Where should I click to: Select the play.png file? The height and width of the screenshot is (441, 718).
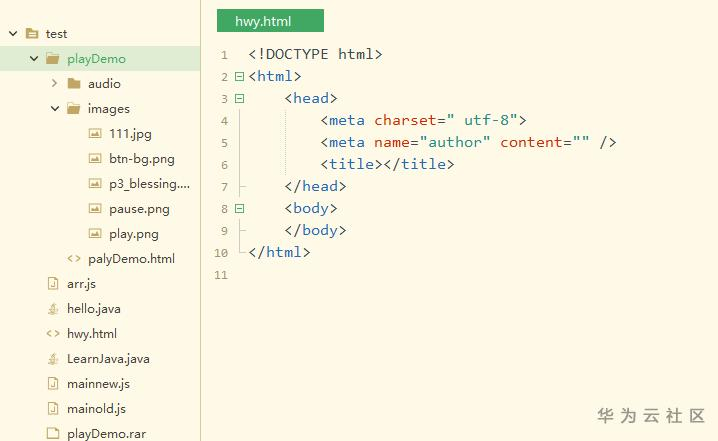point(133,233)
